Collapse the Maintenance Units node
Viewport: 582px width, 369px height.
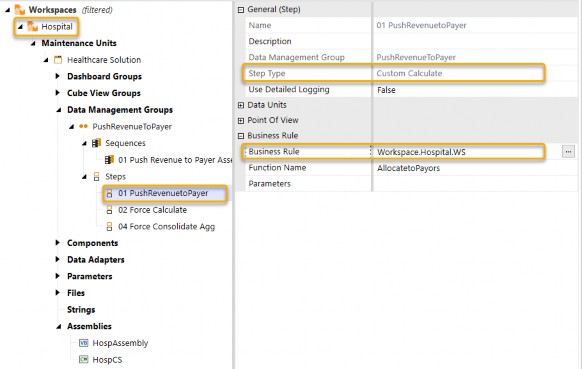pos(33,43)
